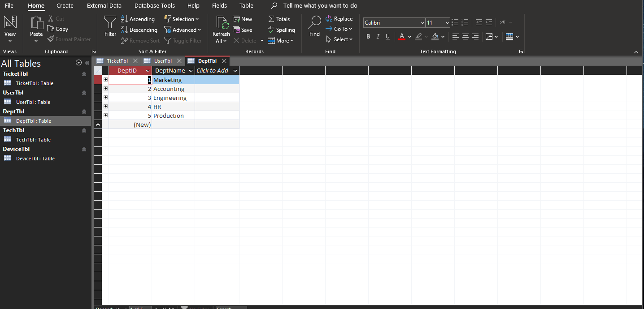The height and width of the screenshot is (309, 644).
Task: Toggle italic formatting
Action: pyautogui.click(x=378, y=36)
